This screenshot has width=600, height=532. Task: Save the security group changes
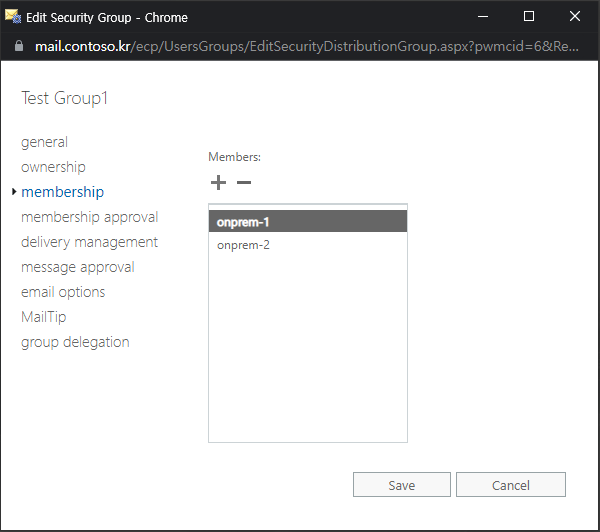[402, 485]
